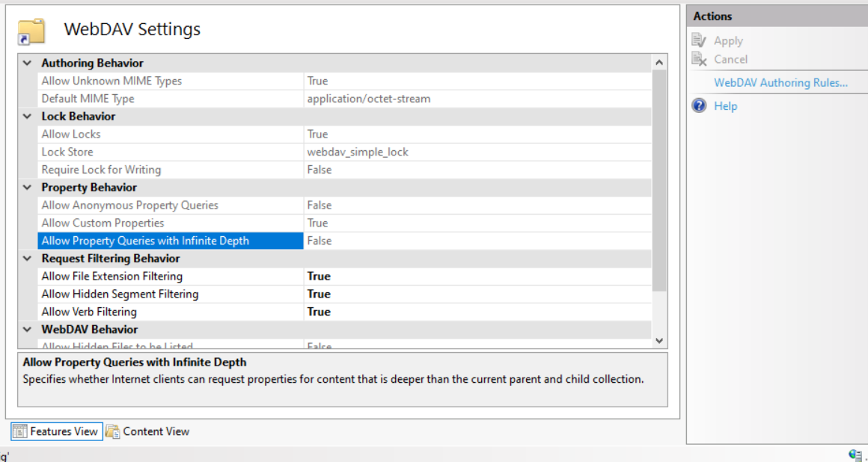This screenshot has width=868, height=462.
Task: Switch to Features View tab
Action: point(64,431)
